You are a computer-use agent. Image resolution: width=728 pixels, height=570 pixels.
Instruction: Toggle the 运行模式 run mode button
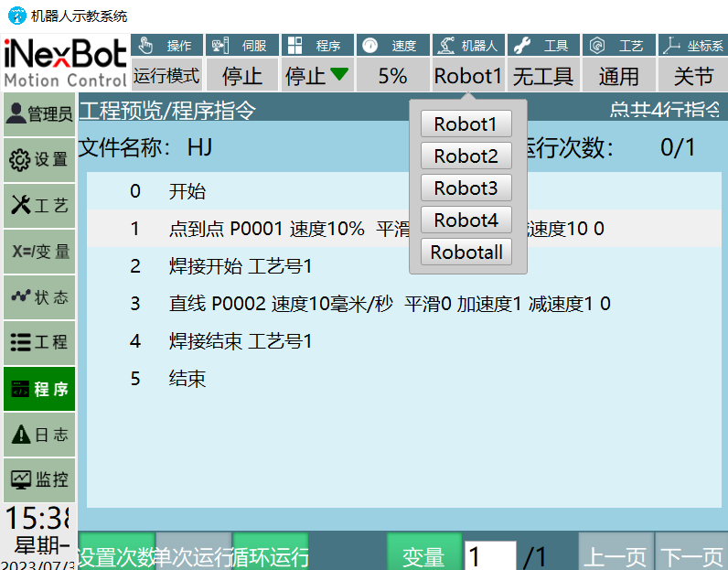tap(166, 76)
